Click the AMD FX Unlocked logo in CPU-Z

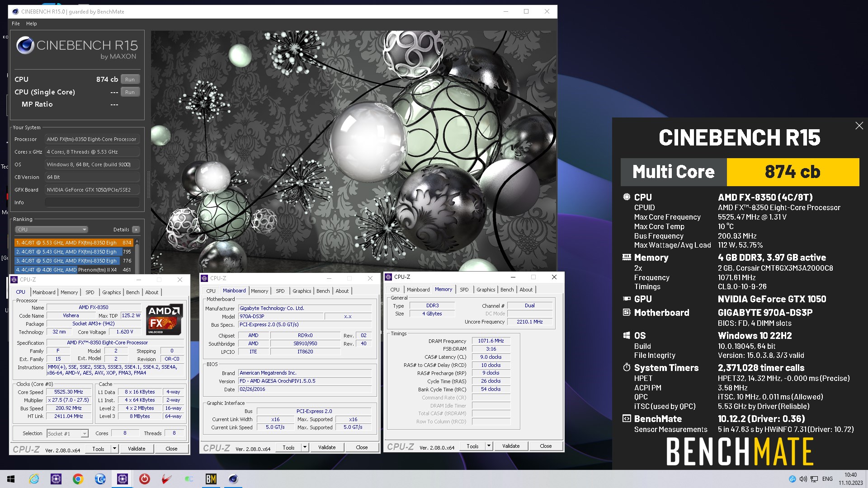click(165, 319)
